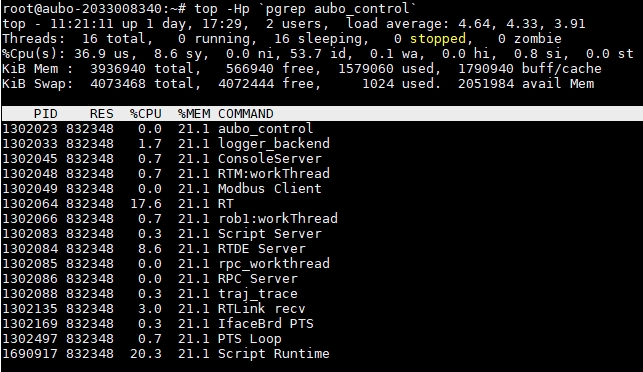
Task: Select the traj_trace thread name
Action: (x=258, y=294)
